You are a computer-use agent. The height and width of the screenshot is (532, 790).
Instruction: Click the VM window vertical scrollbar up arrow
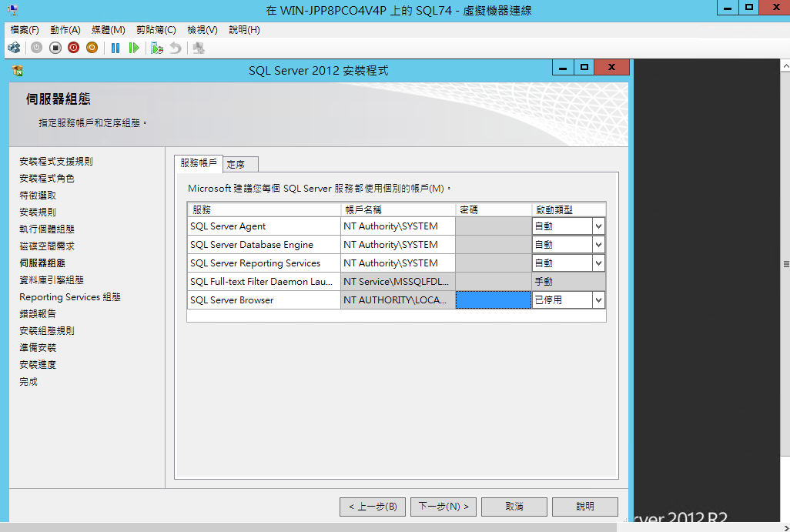[x=785, y=66]
